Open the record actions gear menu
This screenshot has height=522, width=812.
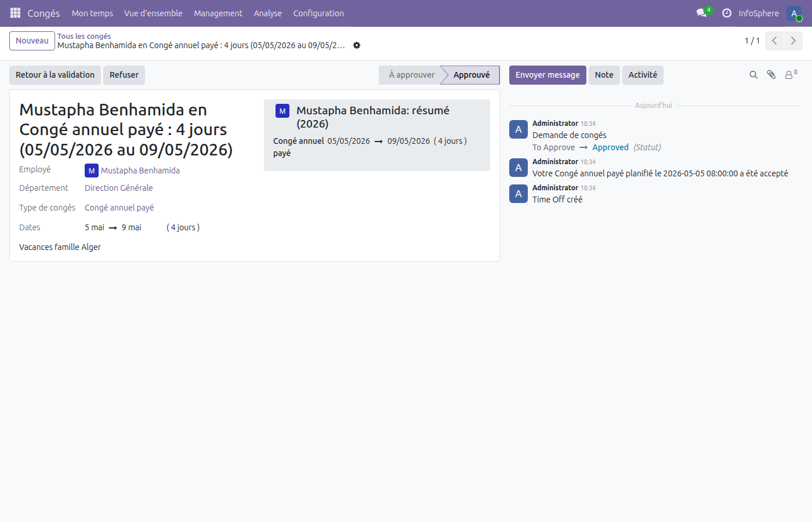pos(357,45)
